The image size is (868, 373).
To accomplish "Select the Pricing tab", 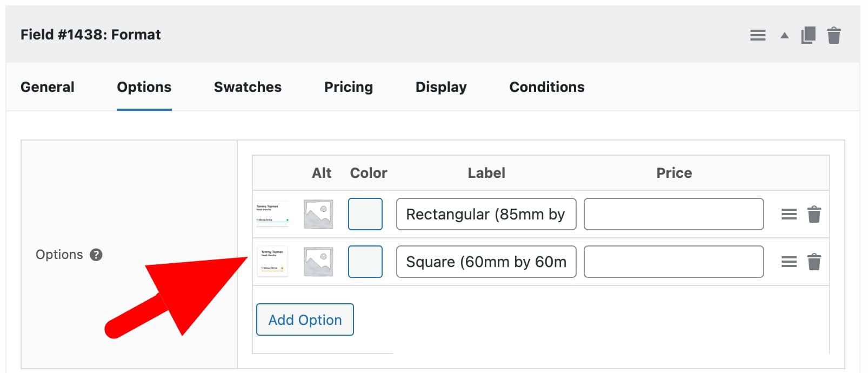I will (349, 87).
